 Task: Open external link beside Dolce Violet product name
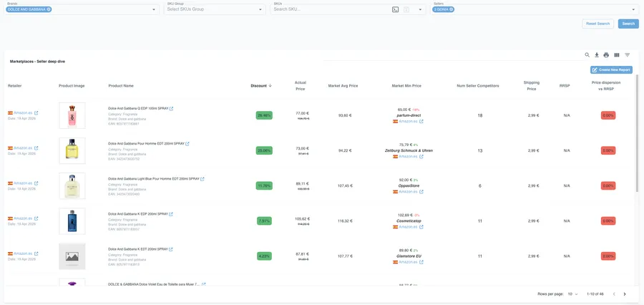point(204,284)
